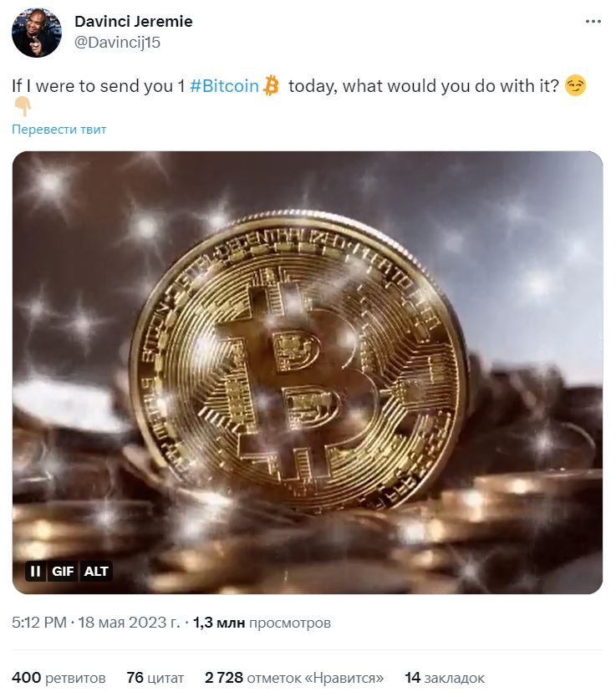Open the 5:12 PM tweet timestamp
Screen dimensions: 616x697
(39, 623)
